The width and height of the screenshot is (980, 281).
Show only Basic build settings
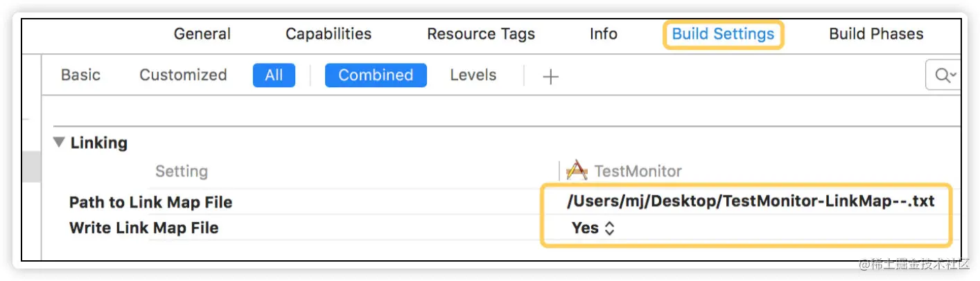pos(80,75)
